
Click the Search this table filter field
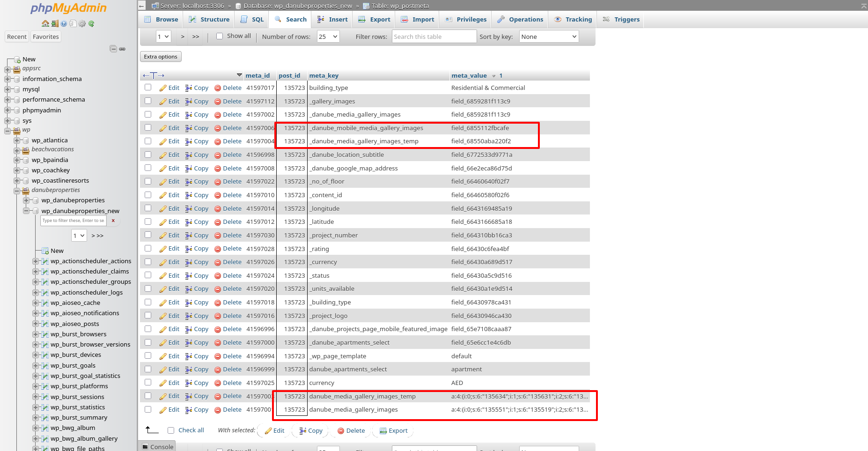tap(434, 37)
